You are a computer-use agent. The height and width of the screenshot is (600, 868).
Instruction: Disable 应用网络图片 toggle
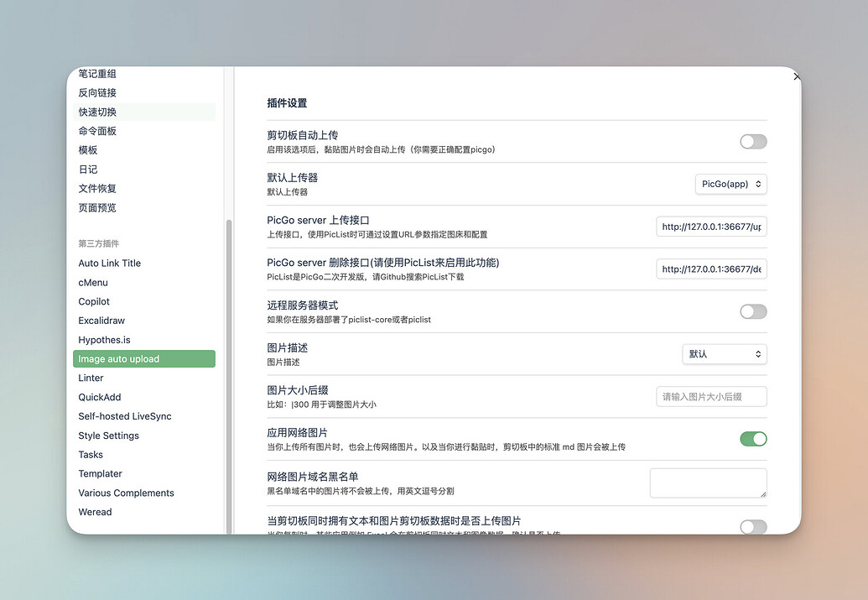coord(753,439)
